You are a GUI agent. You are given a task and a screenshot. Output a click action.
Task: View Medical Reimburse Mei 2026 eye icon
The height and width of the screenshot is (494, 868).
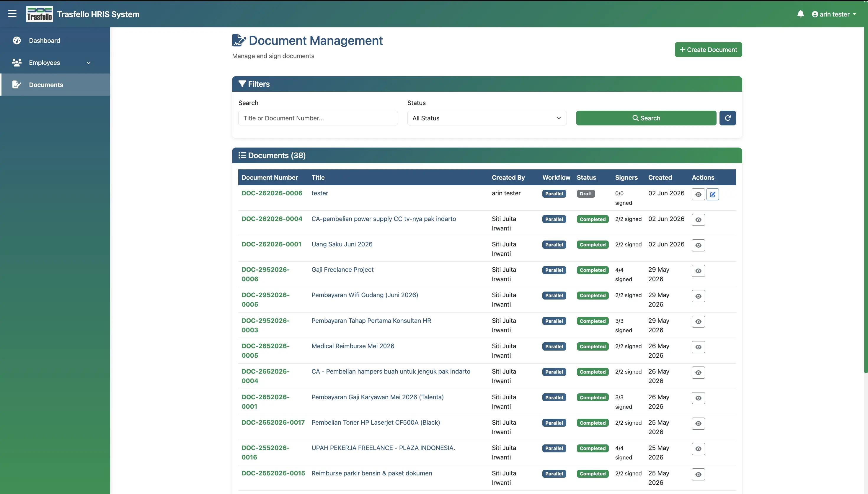[x=698, y=347]
